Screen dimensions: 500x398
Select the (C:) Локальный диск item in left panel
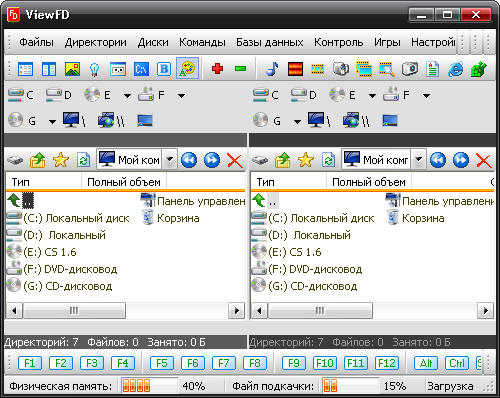point(68,218)
